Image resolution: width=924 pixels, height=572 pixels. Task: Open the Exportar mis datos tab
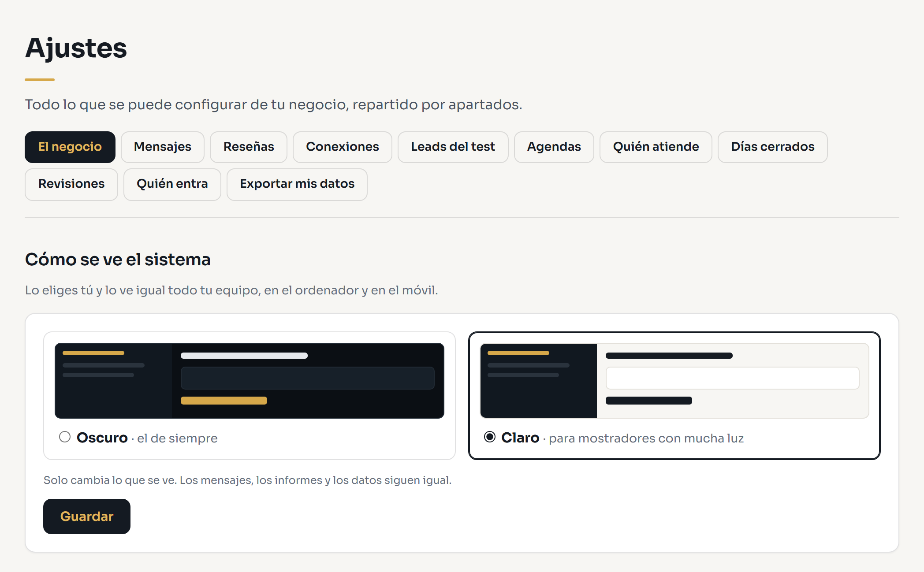[x=297, y=184]
